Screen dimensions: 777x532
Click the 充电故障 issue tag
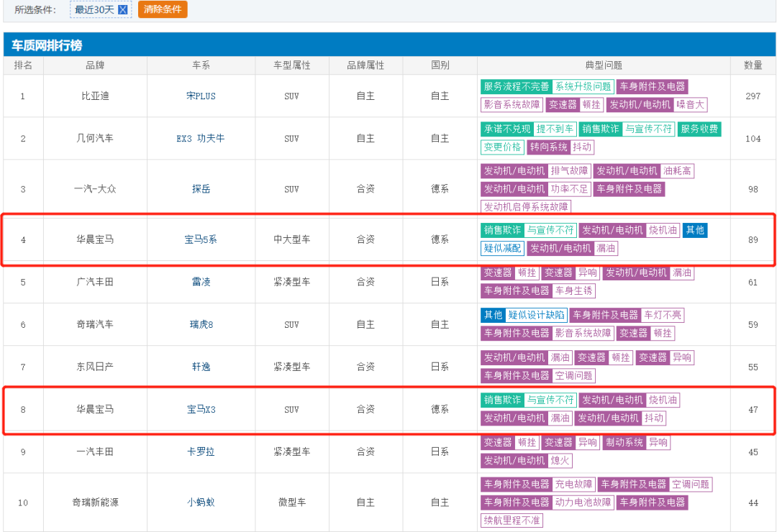(573, 484)
